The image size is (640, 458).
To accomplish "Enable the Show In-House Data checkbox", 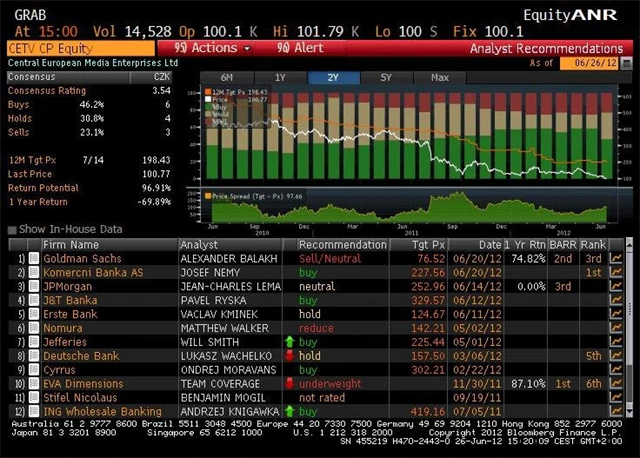I will tap(13, 229).
